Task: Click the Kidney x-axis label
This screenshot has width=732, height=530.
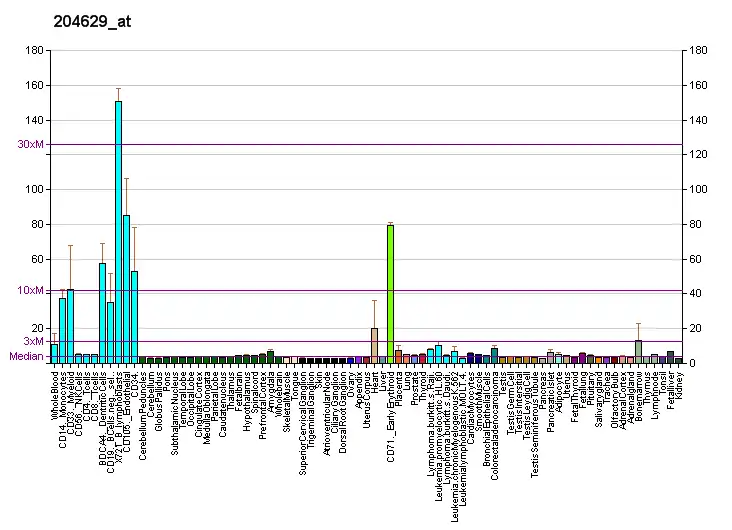Action: point(678,382)
